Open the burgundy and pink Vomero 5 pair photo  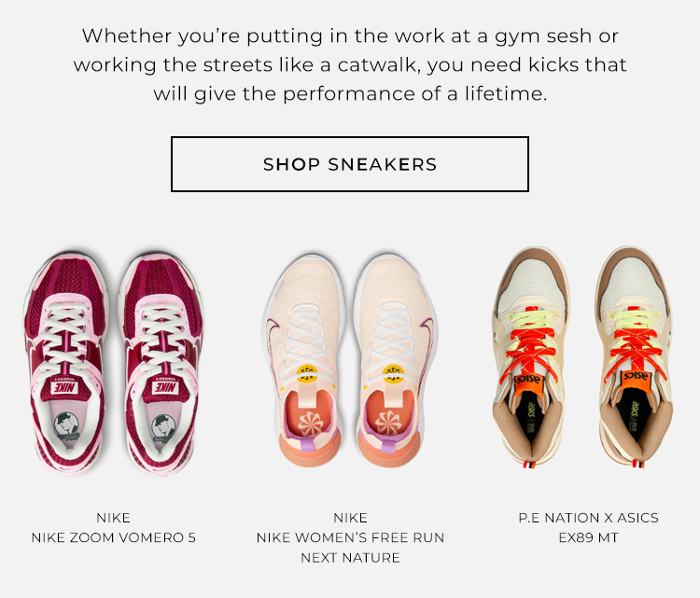click(113, 362)
